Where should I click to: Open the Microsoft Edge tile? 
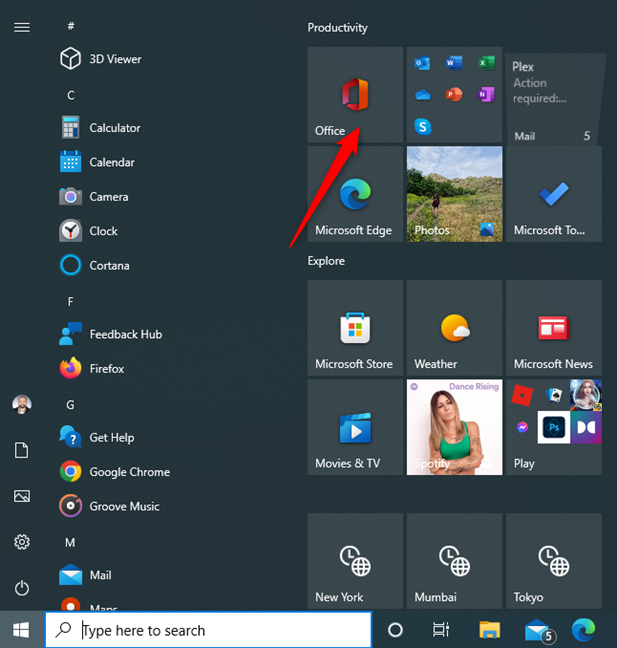pos(355,194)
